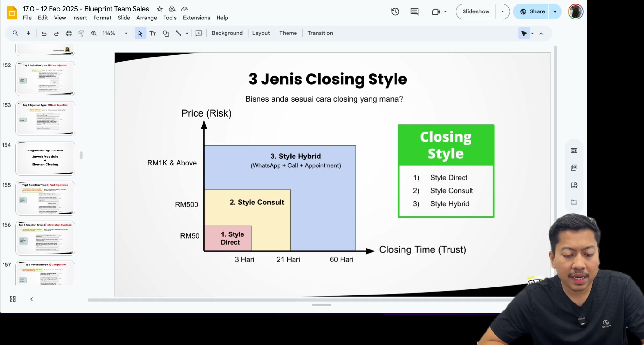This screenshot has width=644, height=345.
Task: Open the Arrange menu
Action: click(147, 18)
